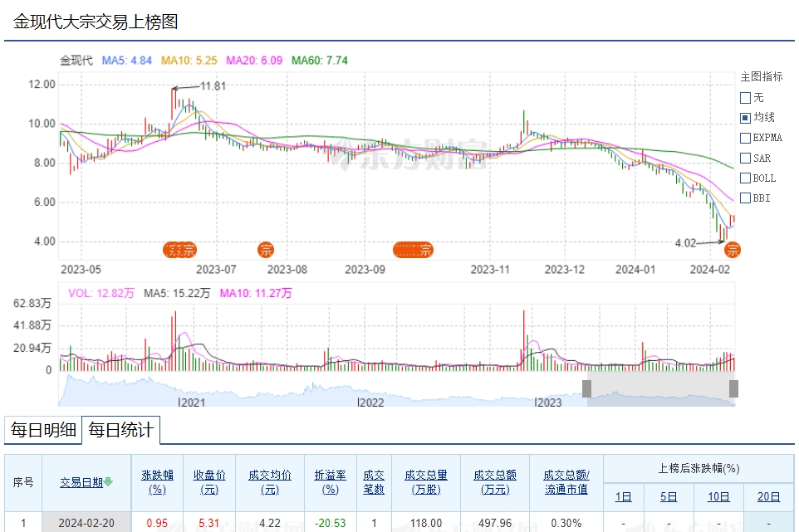The image size is (799, 532).
Task: Sort by 20日 post-listing change column
Action: 768,497
